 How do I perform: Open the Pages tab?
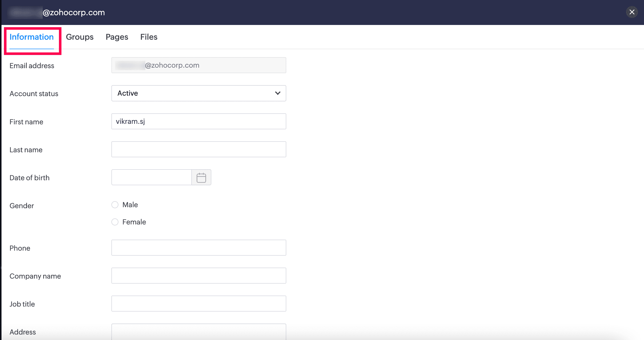click(117, 37)
